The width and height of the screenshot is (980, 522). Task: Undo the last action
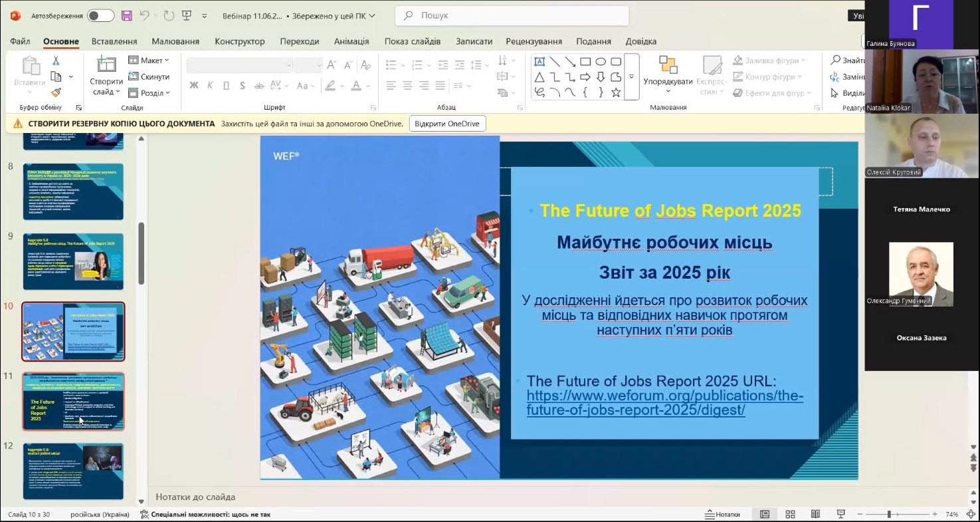pos(145,15)
